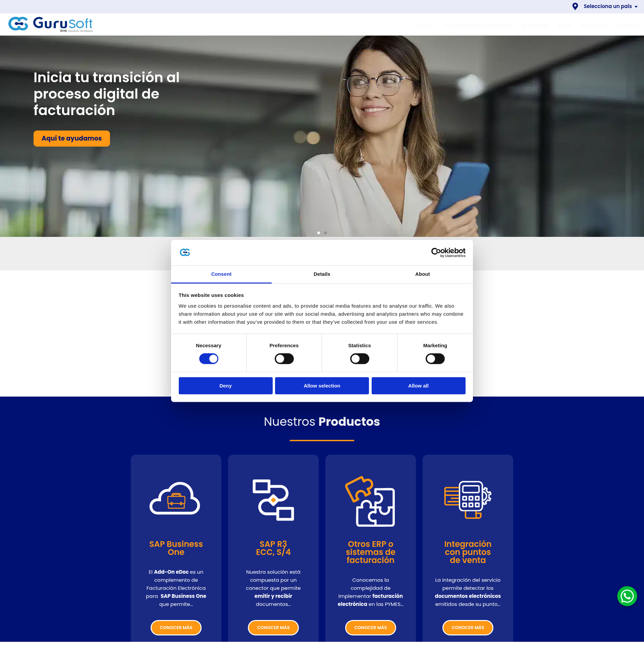Open the Soporte menu item
Screen dimensions: 644x671
coord(628,26)
